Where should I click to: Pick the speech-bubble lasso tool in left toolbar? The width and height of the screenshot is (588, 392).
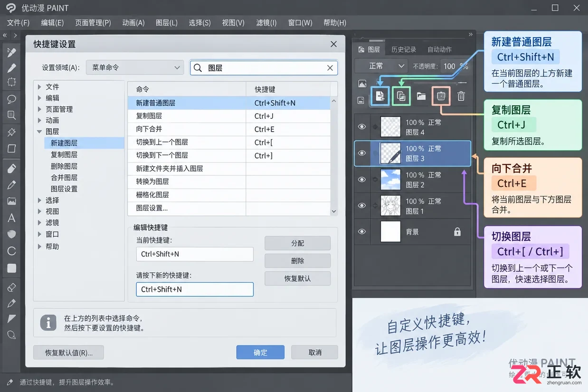pyautogui.click(x=11, y=99)
